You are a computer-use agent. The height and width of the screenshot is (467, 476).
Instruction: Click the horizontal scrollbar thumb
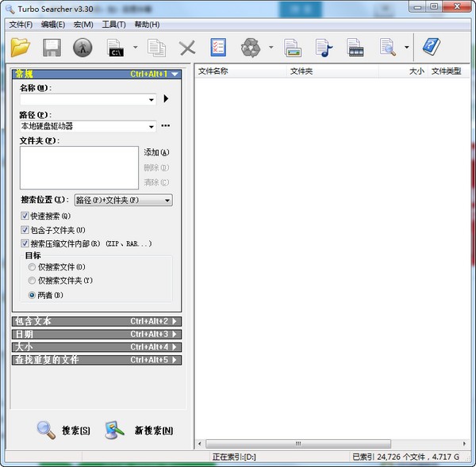pos(298,444)
